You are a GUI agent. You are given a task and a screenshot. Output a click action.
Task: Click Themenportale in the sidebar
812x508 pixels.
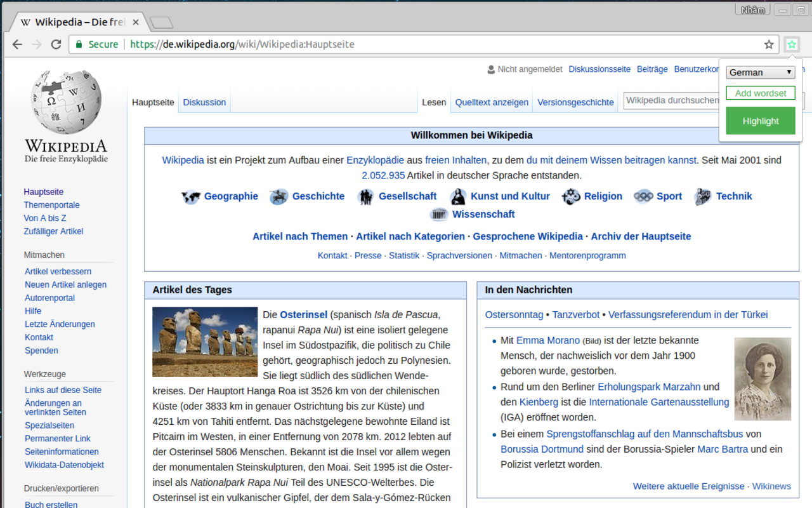pos(51,205)
